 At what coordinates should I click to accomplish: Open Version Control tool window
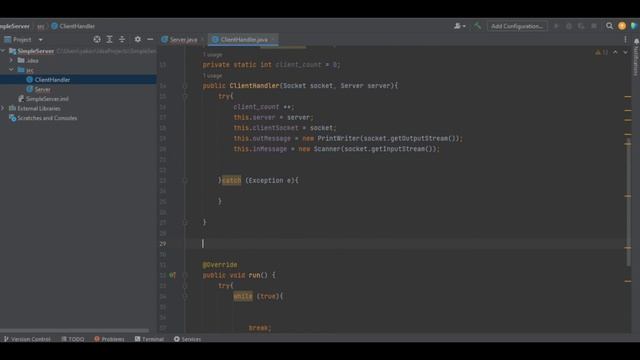tap(27, 339)
